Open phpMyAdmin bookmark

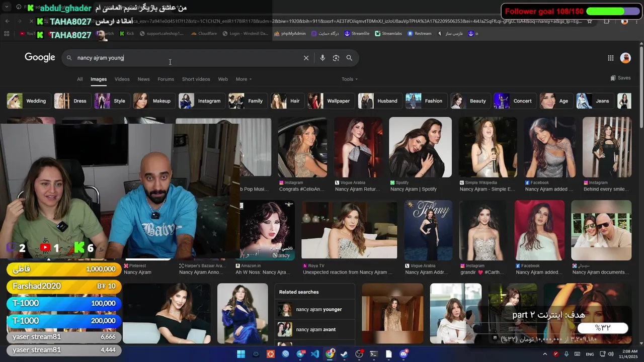pos(290,34)
